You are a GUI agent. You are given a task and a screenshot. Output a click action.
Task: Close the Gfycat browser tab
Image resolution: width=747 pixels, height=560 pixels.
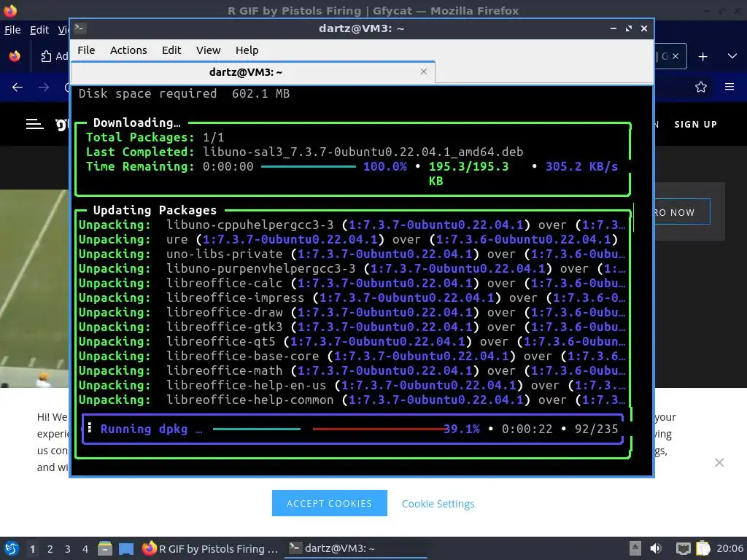[675, 56]
